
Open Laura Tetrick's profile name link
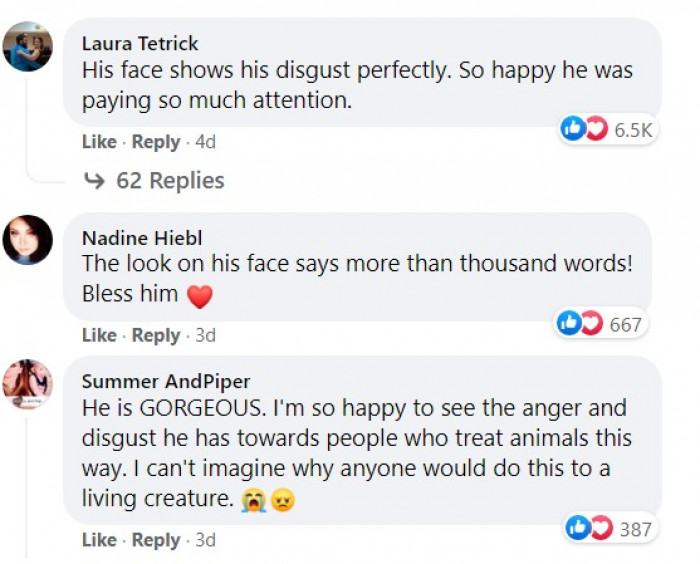(x=140, y=43)
